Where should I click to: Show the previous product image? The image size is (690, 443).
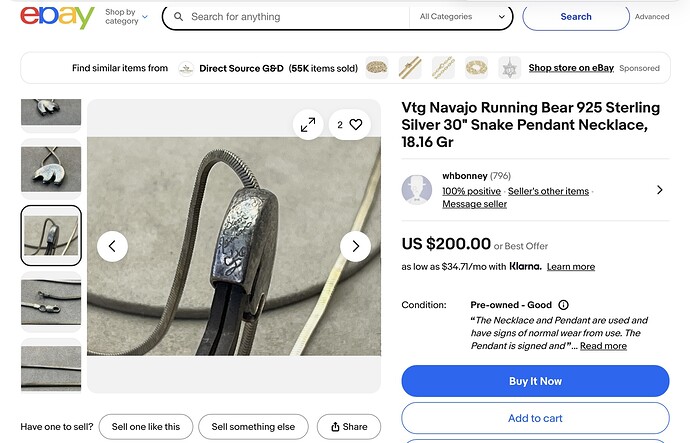[x=112, y=246]
